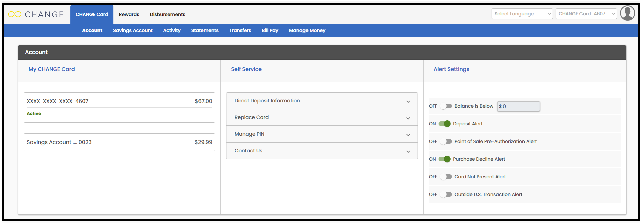Click the Alert Settings heading link
The image size is (644, 223).
[x=451, y=69]
